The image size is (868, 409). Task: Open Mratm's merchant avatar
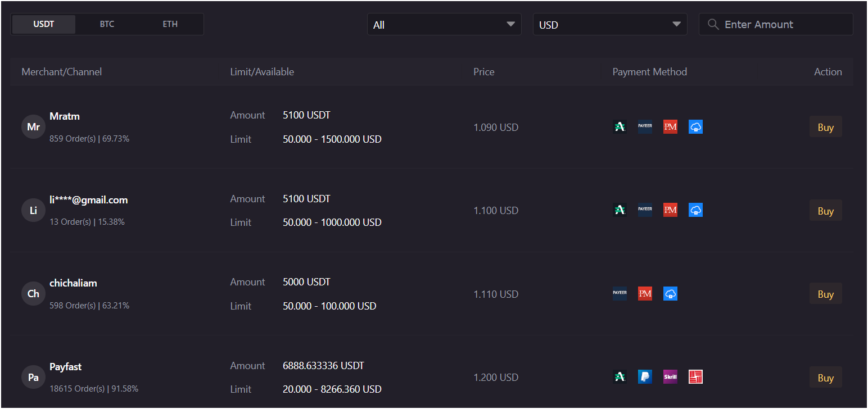[33, 126]
